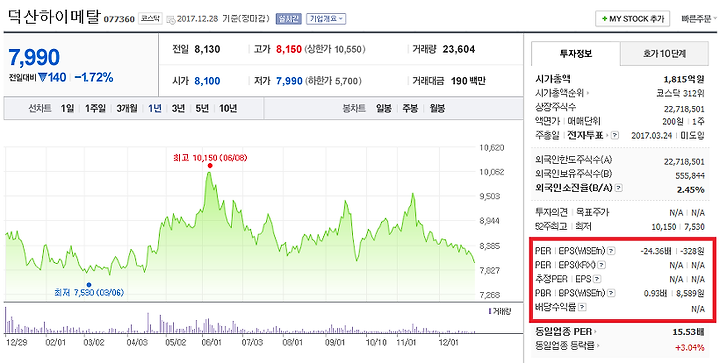Click the 코스닥 market badge

click(151, 20)
